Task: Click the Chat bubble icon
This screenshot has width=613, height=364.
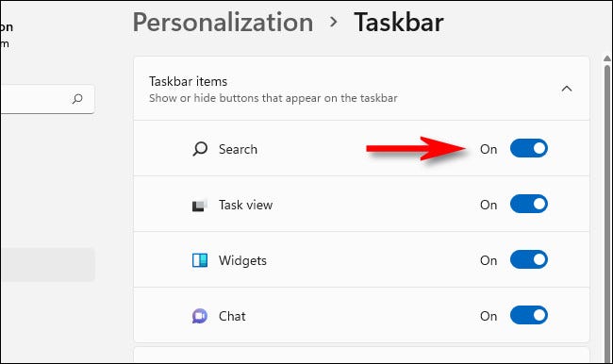Action: (x=199, y=316)
